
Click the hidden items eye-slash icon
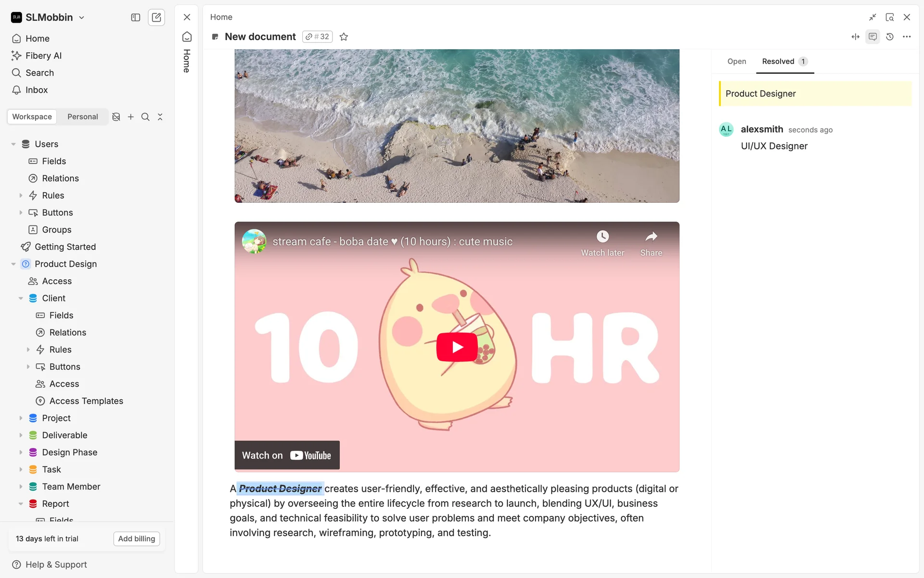116,117
